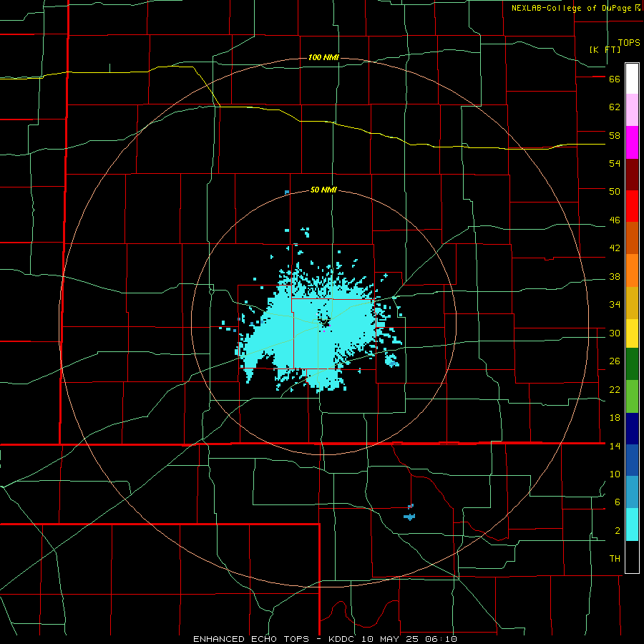The width and height of the screenshot is (644, 644).
Task: Select the burnt orange legend swatch
Action: (632, 238)
